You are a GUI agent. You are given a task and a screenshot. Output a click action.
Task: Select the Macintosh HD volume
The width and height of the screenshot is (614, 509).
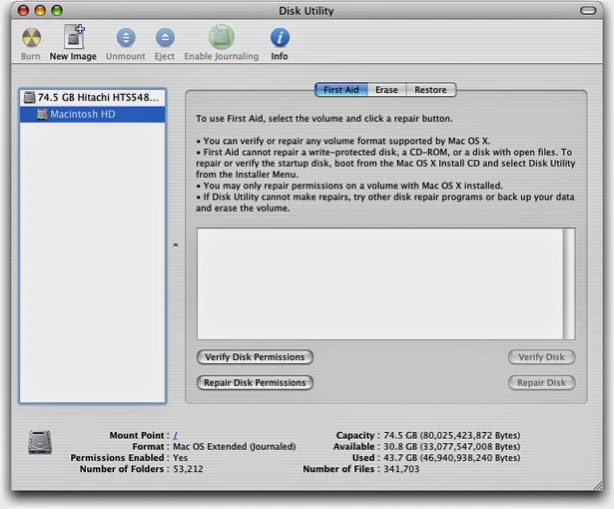point(93,114)
